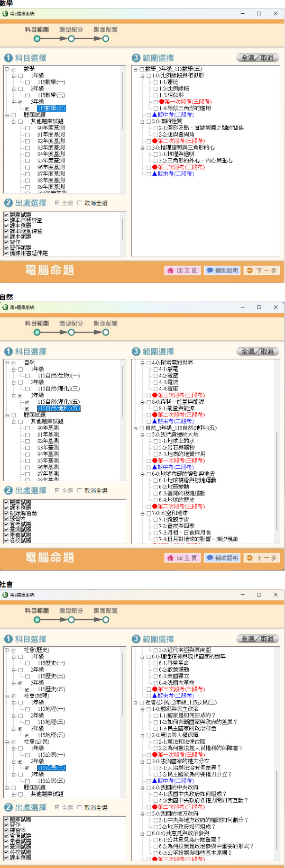Click the 題型配分 step circle in 數學 window

click(x=71, y=39)
